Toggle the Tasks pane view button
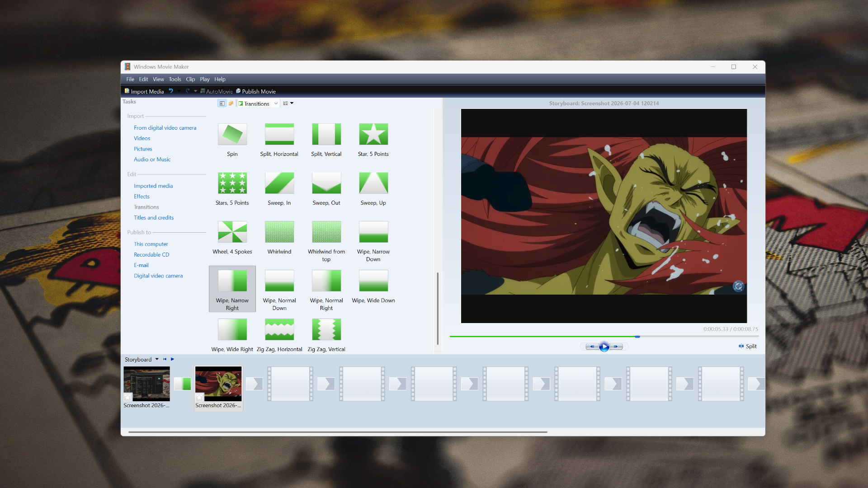868x488 pixels. click(x=222, y=103)
